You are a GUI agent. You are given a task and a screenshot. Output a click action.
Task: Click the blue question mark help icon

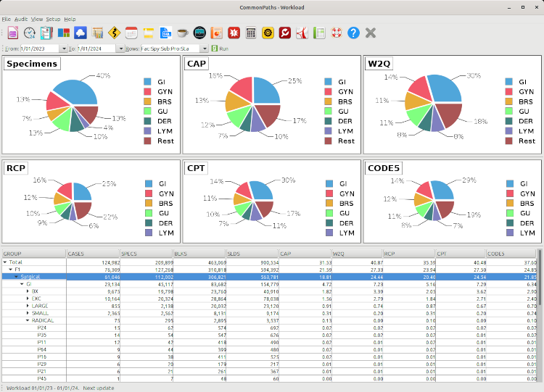(353, 33)
